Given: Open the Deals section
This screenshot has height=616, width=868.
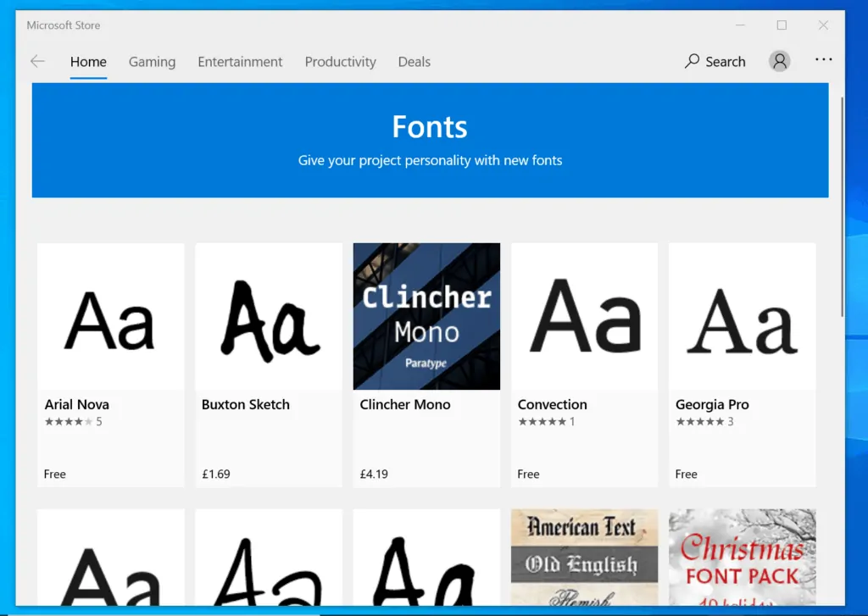Looking at the screenshot, I should tap(414, 62).
